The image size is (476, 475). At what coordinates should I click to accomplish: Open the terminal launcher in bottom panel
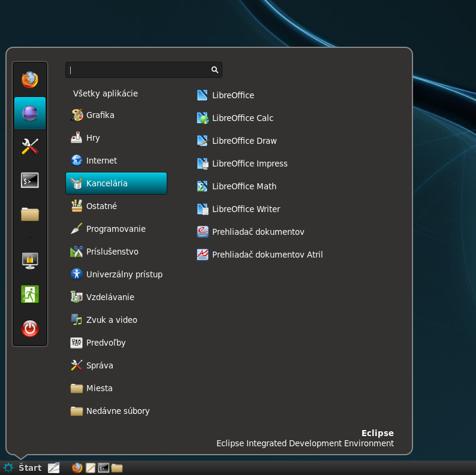pyautogui.click(x=104, y=468)
